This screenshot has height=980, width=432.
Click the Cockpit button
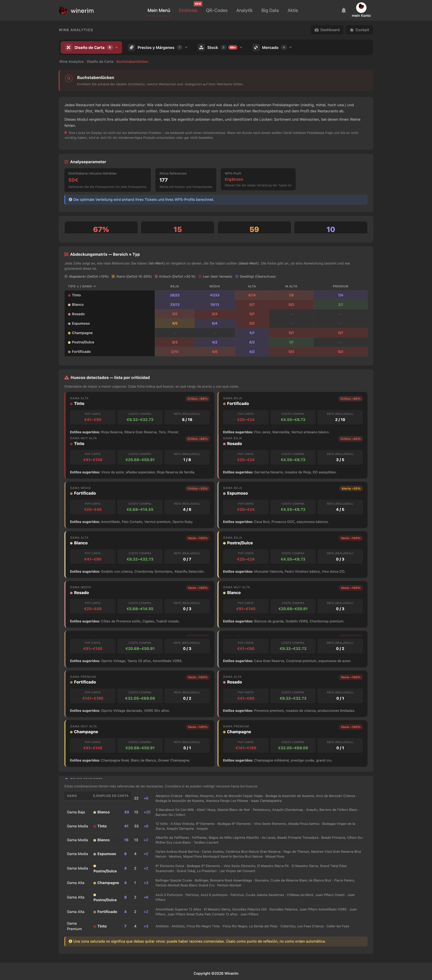(359, 30)
